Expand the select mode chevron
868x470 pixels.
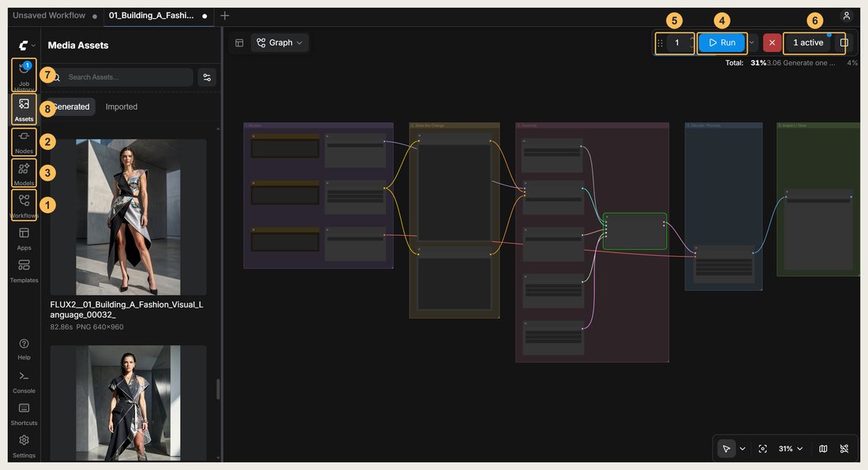[743, 449]
